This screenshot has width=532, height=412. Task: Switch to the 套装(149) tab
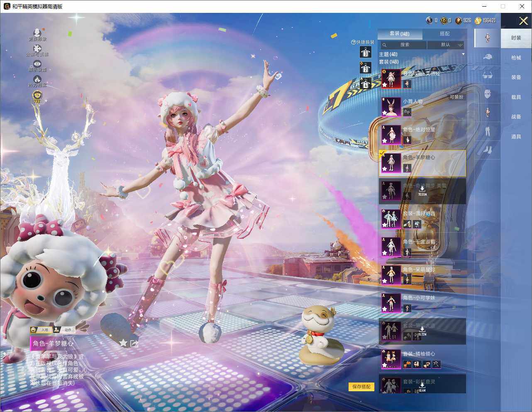pyautogui.click(x=400, y=34)
